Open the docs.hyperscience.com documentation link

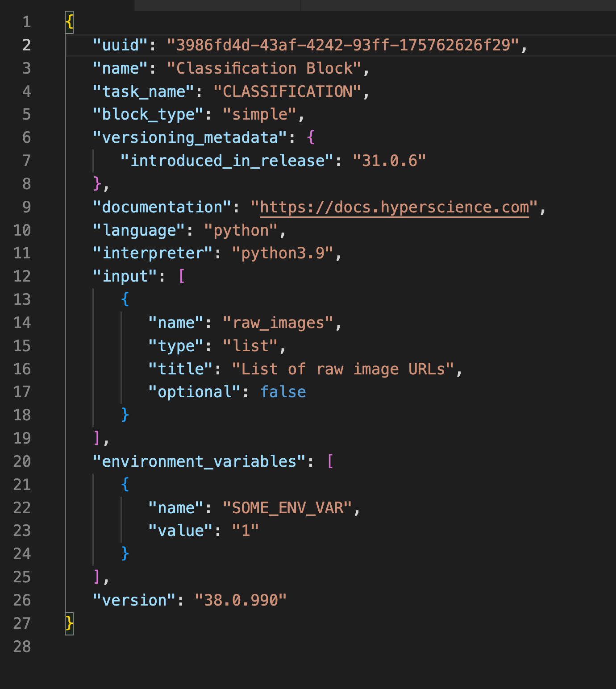tap(394, 208)
